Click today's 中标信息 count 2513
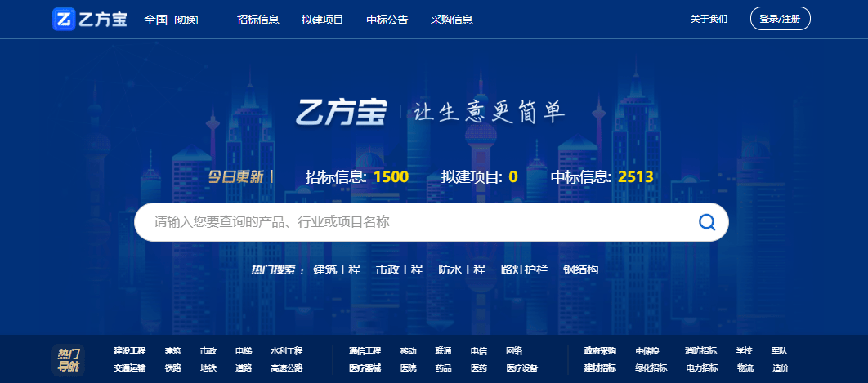The image size is (868, 383). point(636,176)
